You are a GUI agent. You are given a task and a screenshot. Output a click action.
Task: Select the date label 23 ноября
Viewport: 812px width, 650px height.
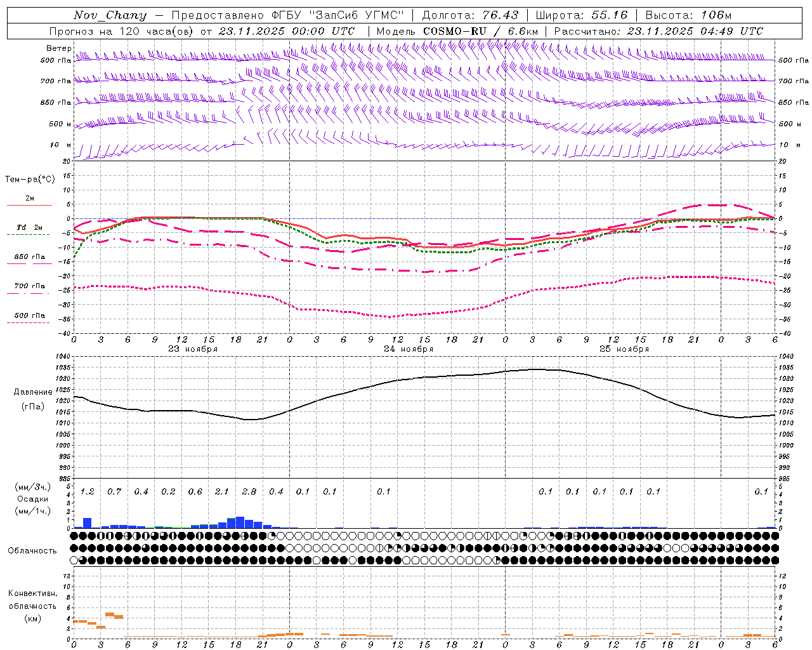coord(193,349)
